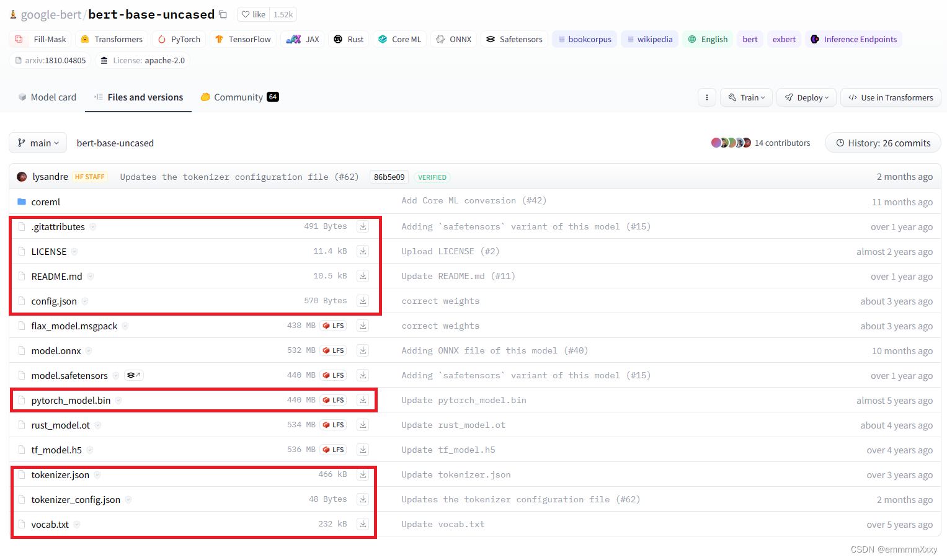Open the coreml folder

46,202
